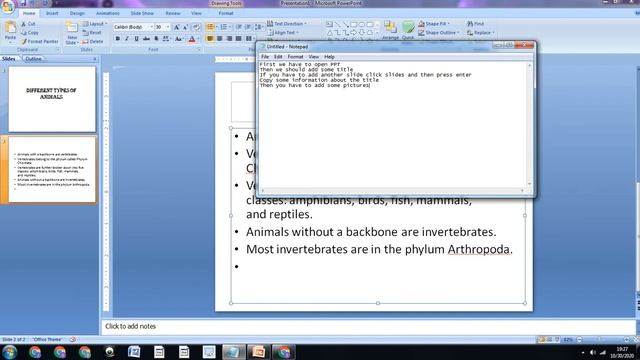Select the slide 1 thumbnail
Image resolution: width=640 pixels, height=360 pixels.
click(x=52, y=99)
